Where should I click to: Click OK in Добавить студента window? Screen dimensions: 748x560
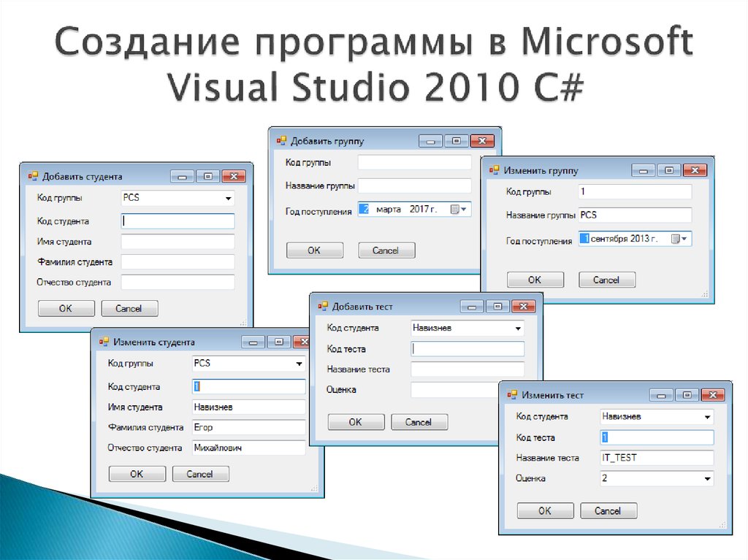tap(66, 309)
